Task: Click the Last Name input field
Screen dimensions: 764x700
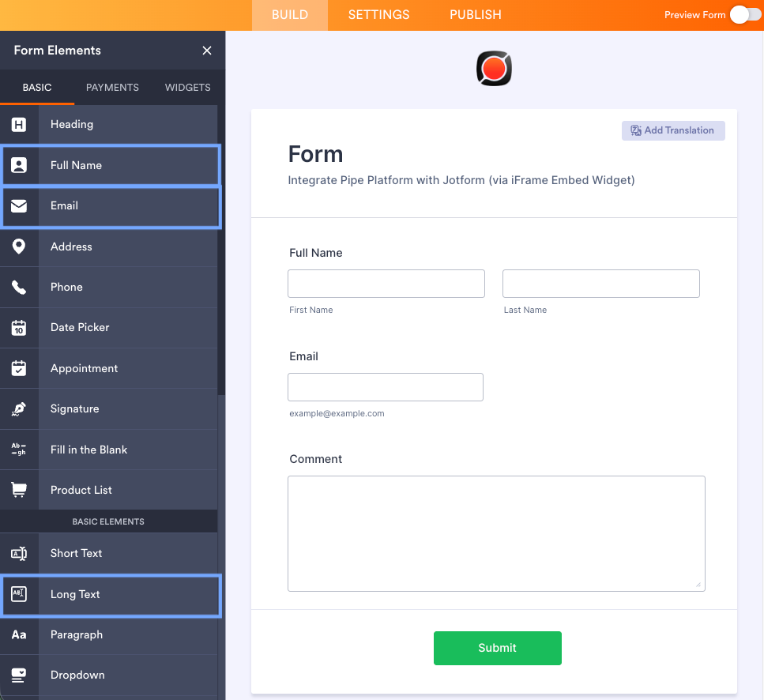Action: point(600,284)
